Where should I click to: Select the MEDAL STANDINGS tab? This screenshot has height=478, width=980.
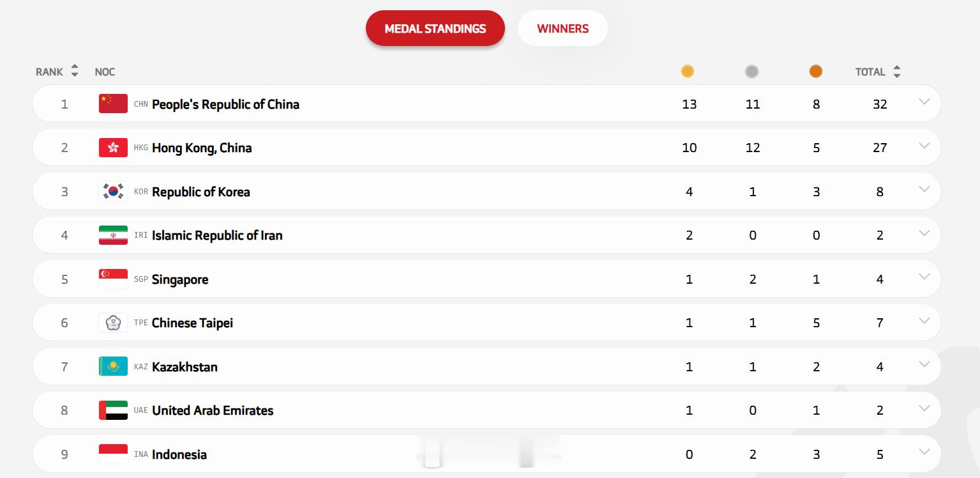[x=435, y=28]
